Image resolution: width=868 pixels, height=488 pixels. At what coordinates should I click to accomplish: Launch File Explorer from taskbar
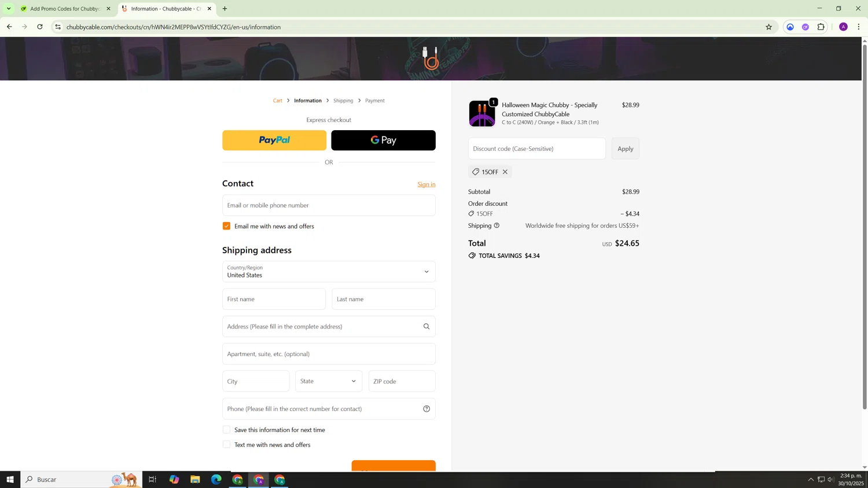(195, 479)
